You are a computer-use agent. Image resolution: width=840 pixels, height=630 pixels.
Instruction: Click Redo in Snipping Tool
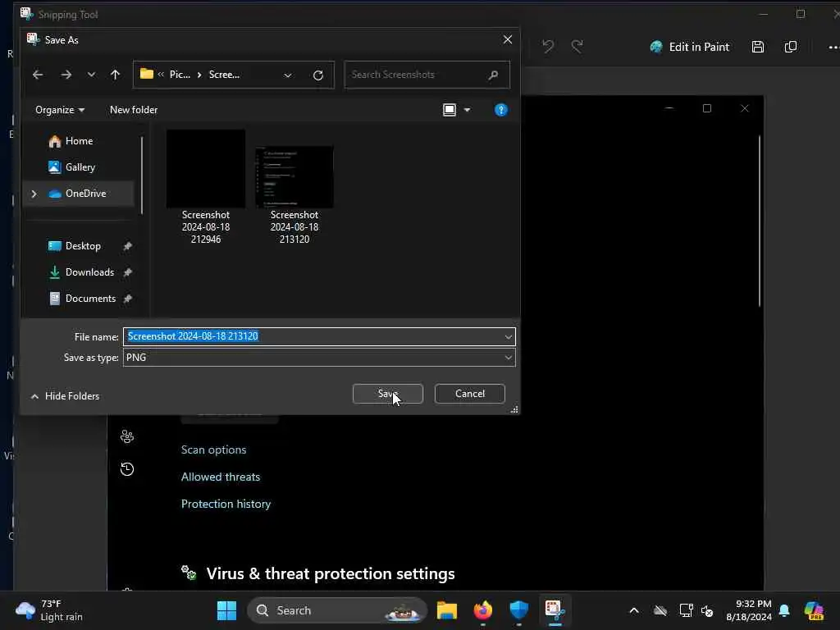point(577,47)
